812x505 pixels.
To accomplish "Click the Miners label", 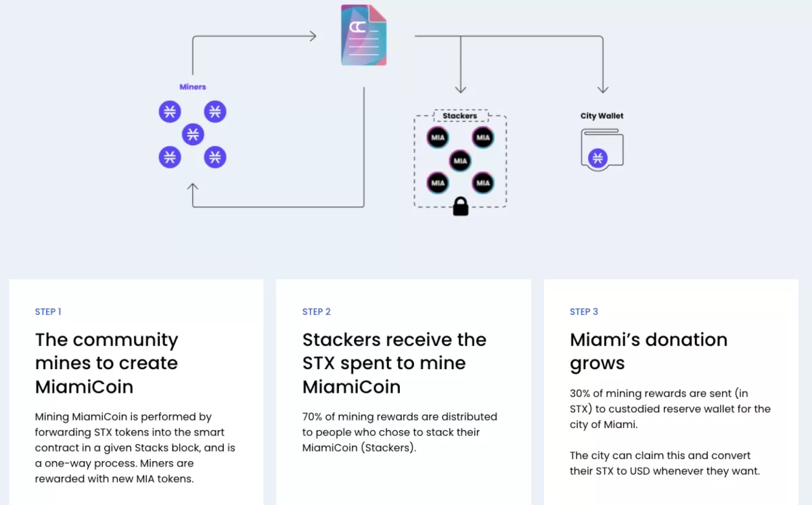I will [193, 87].
